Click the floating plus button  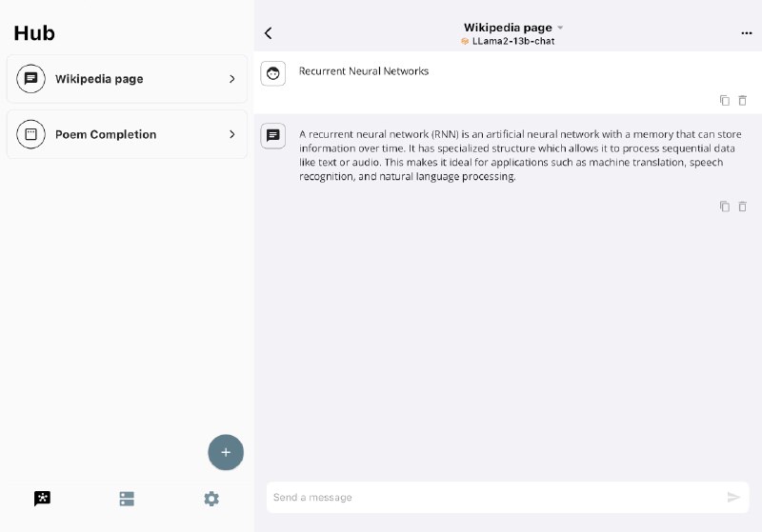pos(226,452)
